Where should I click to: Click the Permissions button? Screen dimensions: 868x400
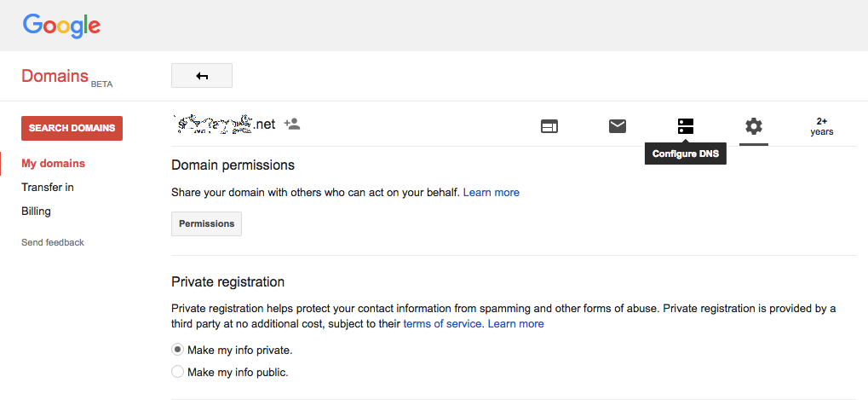[206, 223]
